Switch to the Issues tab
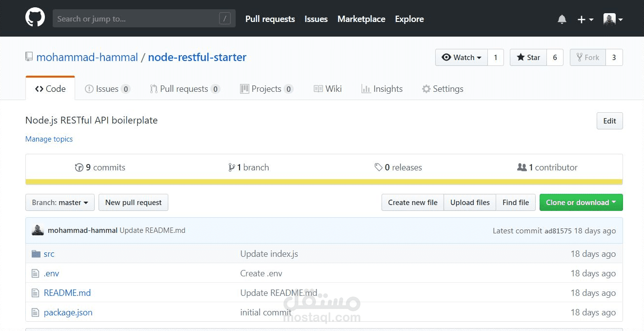The image size is (644, 331). [x=107, y=89]
